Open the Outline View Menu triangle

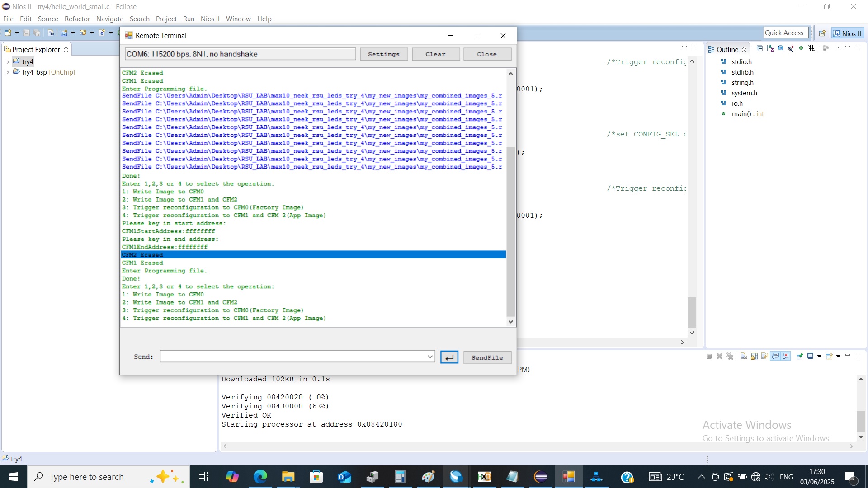[838, 47]
